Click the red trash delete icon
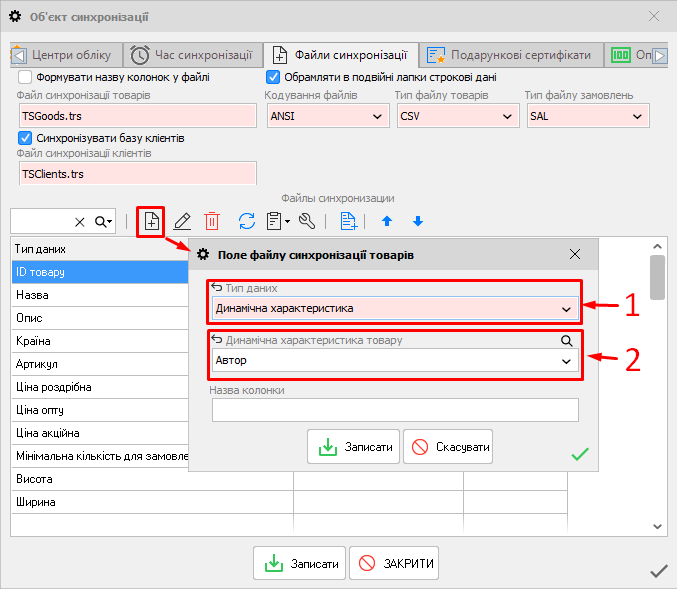Image resolution: width=677 pixels, height=590 pixels. [212, 221]
